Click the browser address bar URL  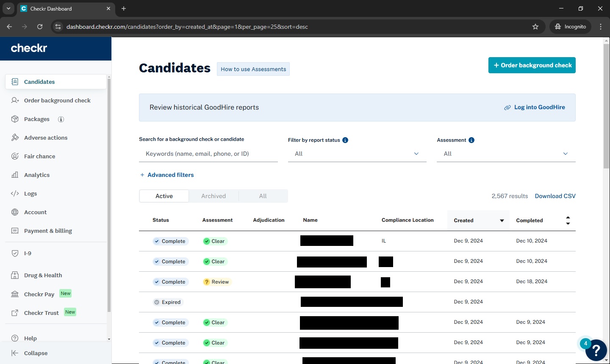(187, 27)
